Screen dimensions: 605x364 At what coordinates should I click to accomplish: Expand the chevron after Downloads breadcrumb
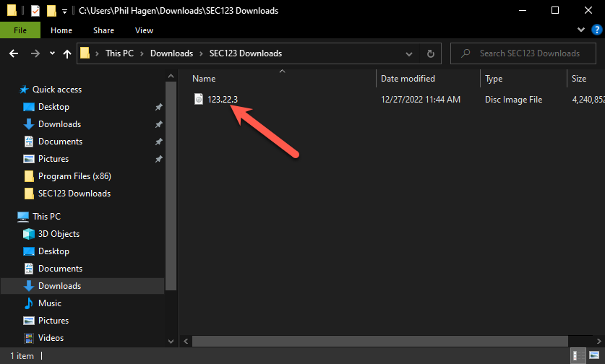201,53
